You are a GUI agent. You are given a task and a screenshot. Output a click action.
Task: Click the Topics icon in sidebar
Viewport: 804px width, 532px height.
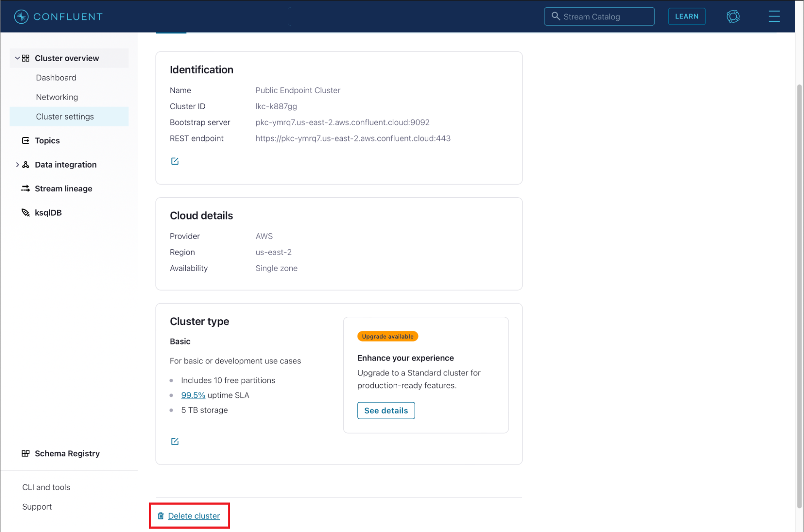[x=26, y=141]
